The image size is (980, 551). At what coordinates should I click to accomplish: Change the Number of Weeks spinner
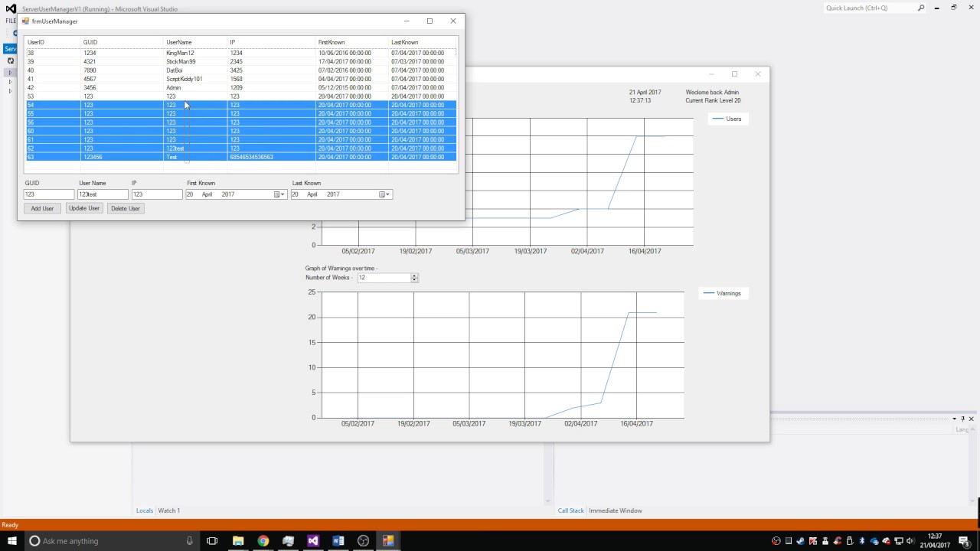point(414,278)
